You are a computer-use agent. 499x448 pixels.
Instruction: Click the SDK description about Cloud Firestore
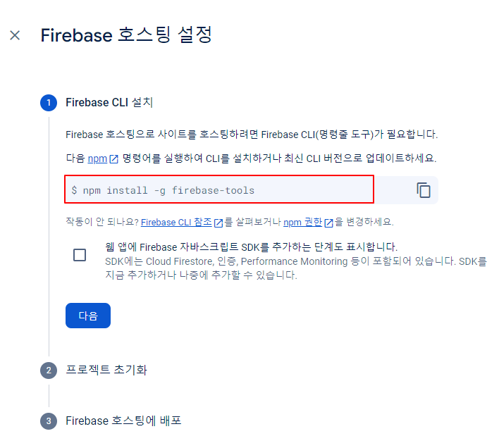pyautogui.click(x=296, y=268)
